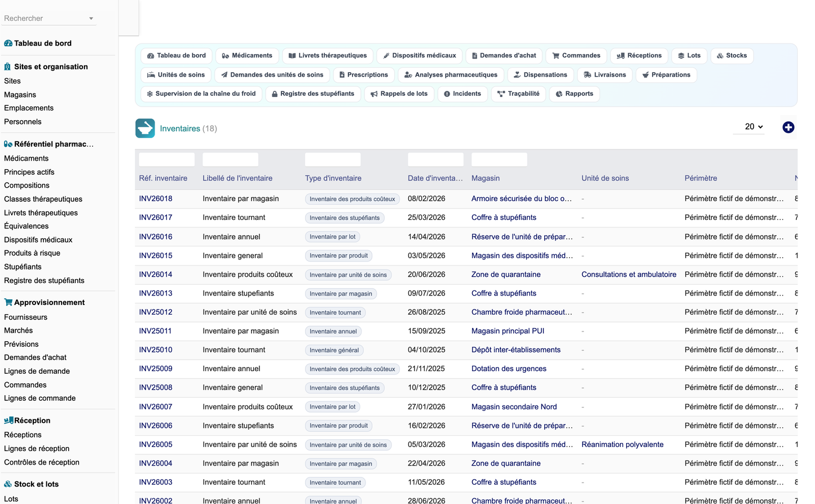Open Rapports toolbar button
This screenshot has width=815, height=504.
[x=574, y=94]
